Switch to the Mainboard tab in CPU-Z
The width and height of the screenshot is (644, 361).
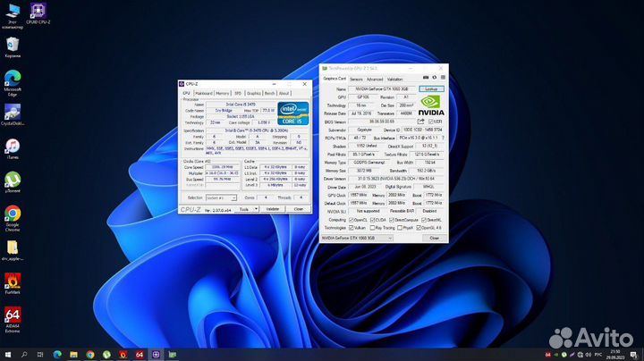coord(204,93)
